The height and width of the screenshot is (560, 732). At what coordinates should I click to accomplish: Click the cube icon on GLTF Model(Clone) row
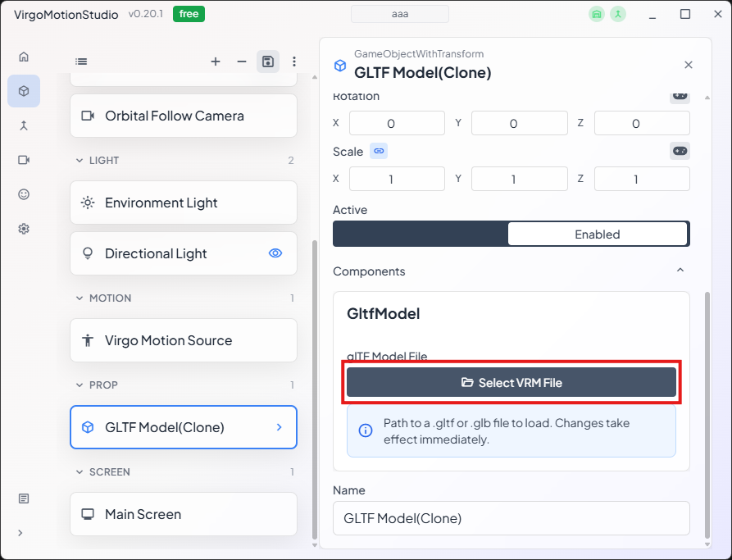point(88,427)
